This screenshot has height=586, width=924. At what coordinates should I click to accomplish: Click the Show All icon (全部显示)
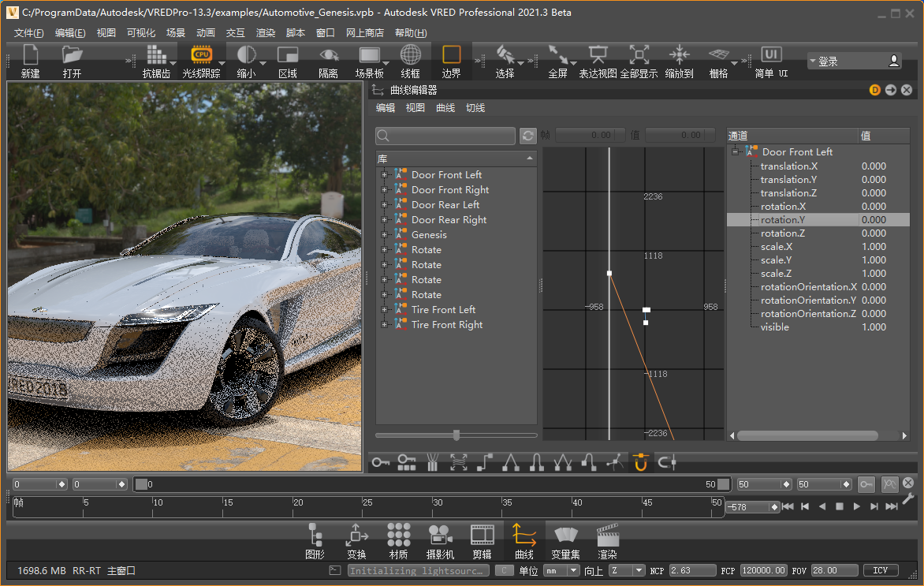[639, 55]
